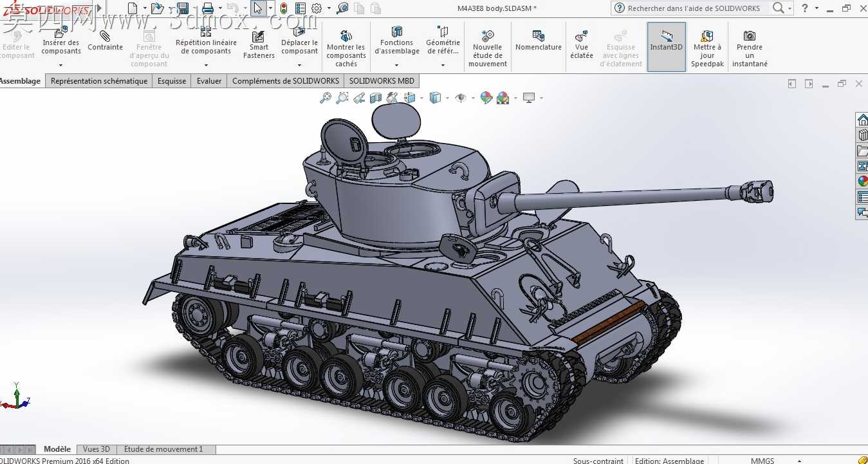This screenshot has height=464, width=868.
Task: Open Compléments de SOLIDWORKS tab
Action: point(286,81)
